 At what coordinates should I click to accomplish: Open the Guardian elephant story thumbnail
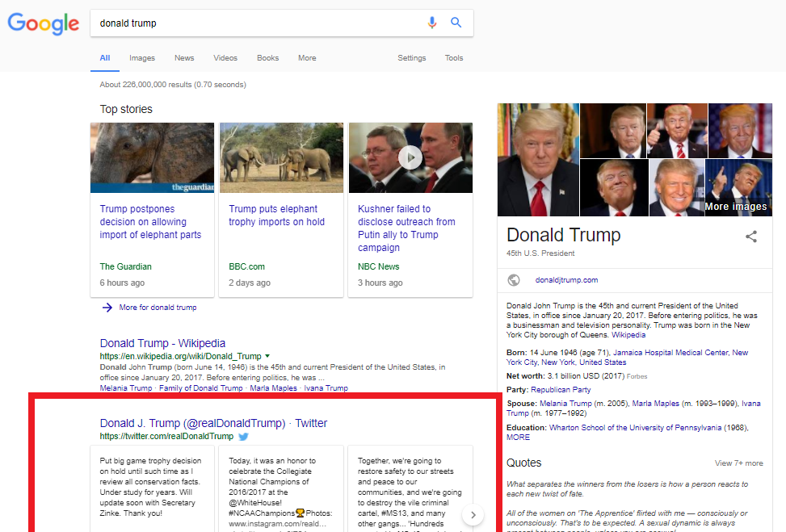point(153,157)
